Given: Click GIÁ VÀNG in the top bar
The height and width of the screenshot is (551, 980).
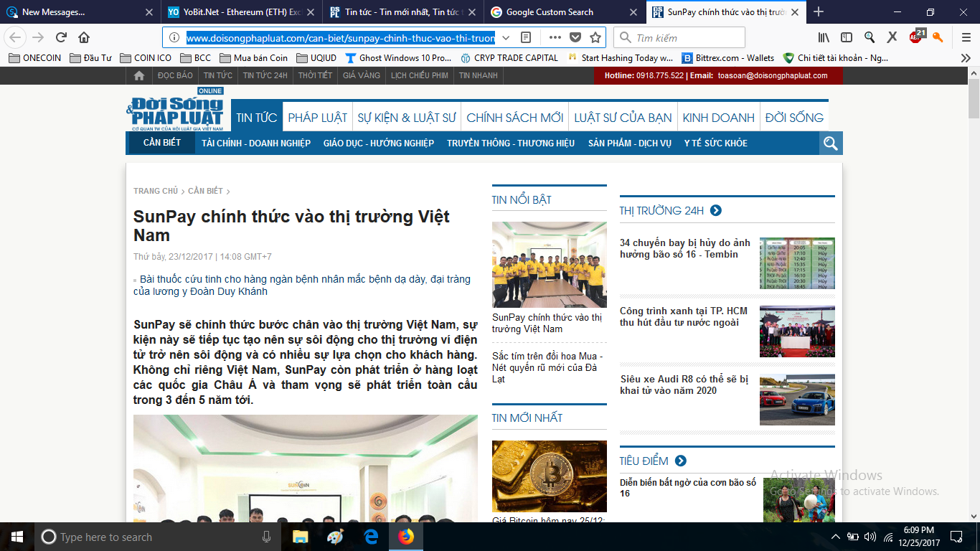Looking at the screenshot, I should (x=362, y=75).
